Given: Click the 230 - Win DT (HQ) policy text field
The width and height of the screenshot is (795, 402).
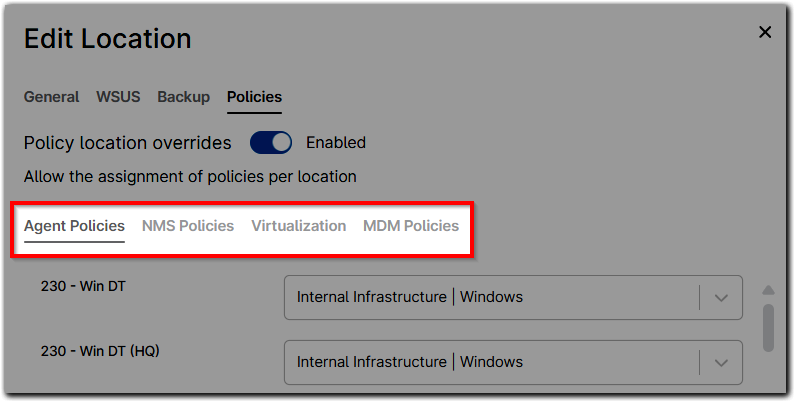Looking at the screenshot, I should click(490, 362).
